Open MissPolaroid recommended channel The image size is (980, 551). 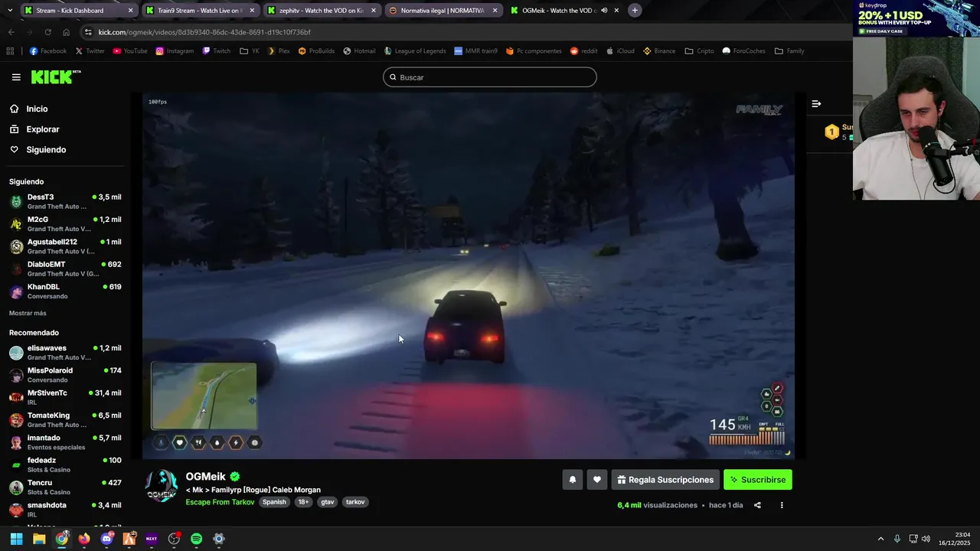point(65,374)
